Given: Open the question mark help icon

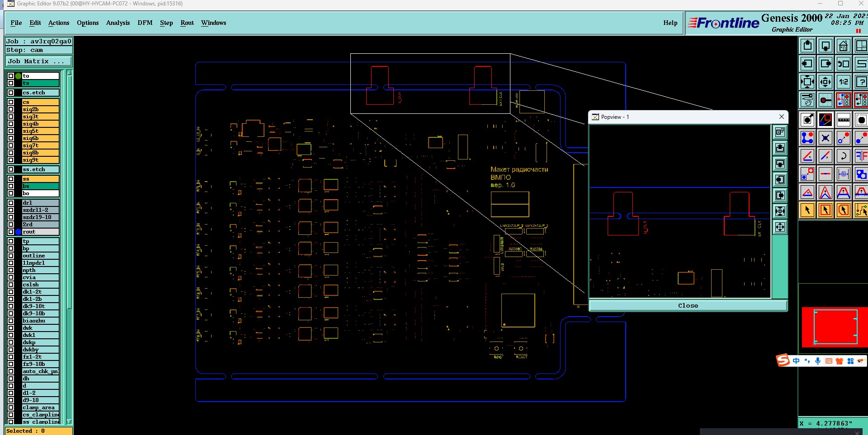Looking at the screenshot, I should [x=861, y=82].
